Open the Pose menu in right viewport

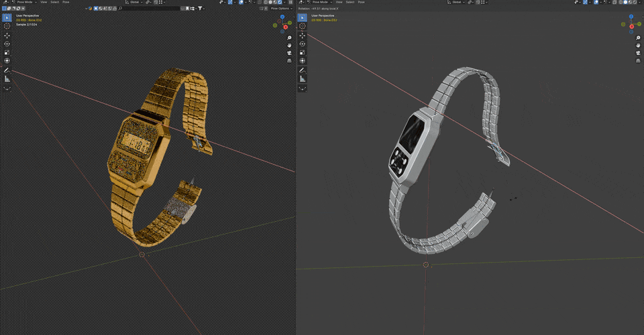pos(361,2)
